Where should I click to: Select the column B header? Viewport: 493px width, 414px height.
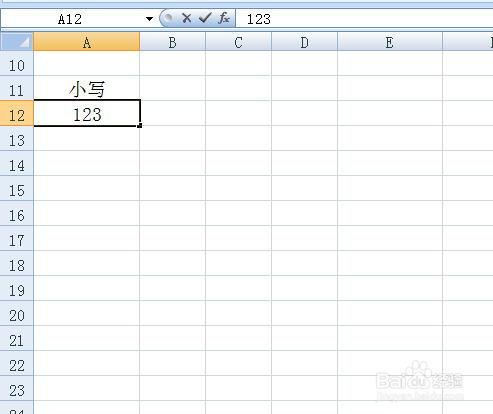click(x=172, y=42)
